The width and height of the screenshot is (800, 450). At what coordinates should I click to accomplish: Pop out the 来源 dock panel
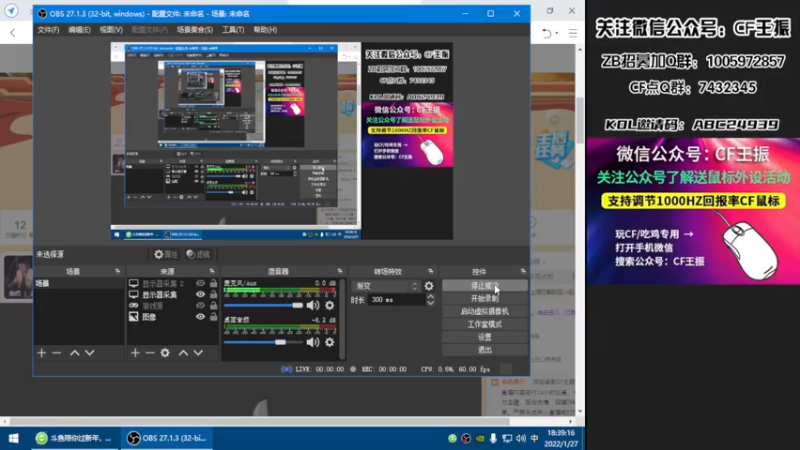[212, 271]
